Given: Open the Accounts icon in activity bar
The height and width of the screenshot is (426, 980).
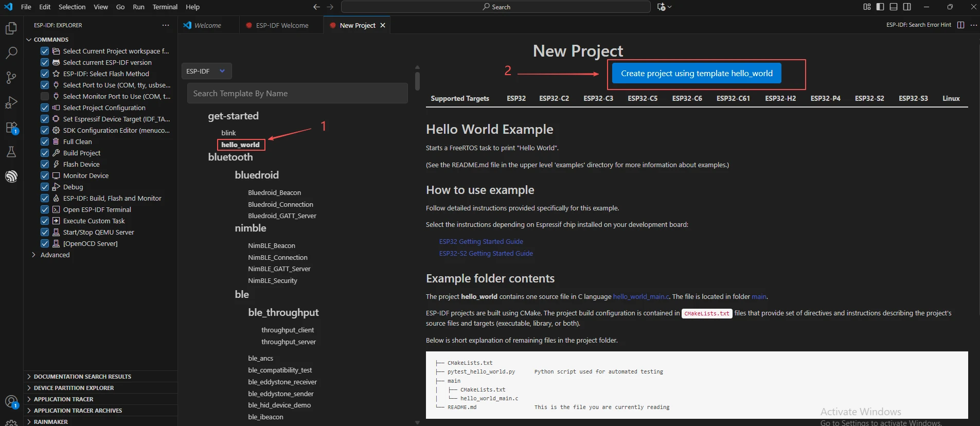Looking at the screenshot, I should point(11,402).
